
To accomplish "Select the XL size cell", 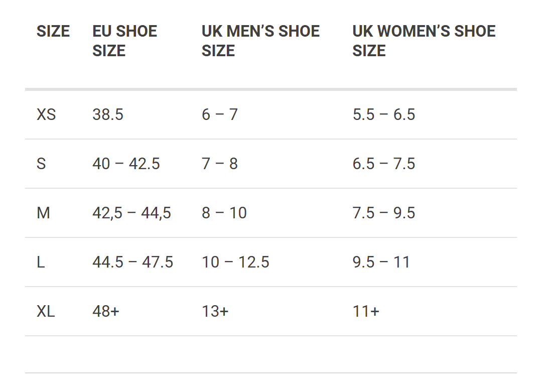I will [x=46, y=312].
